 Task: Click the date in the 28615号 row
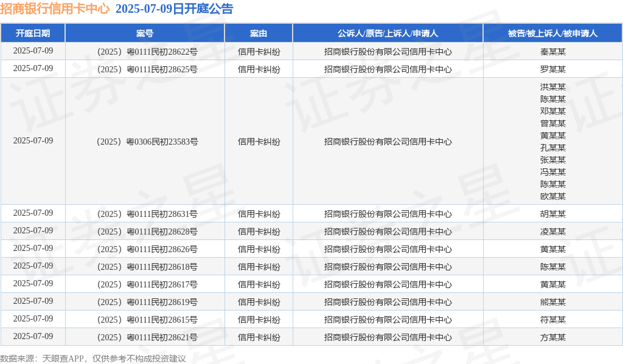click(33, 319)
